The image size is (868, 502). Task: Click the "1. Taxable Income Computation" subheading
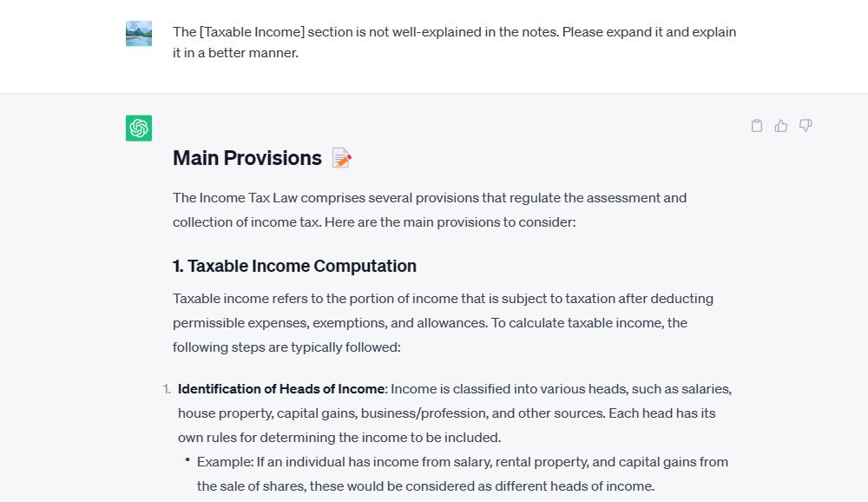point(294,266)
